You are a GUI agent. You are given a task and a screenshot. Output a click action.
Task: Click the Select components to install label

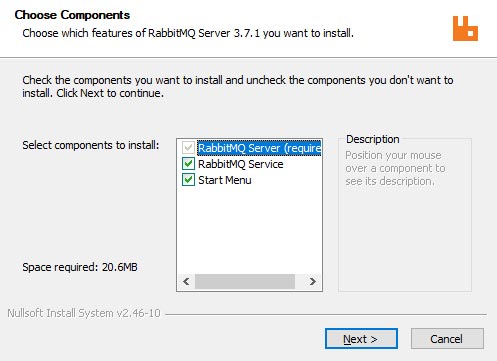tap(91, 145)
